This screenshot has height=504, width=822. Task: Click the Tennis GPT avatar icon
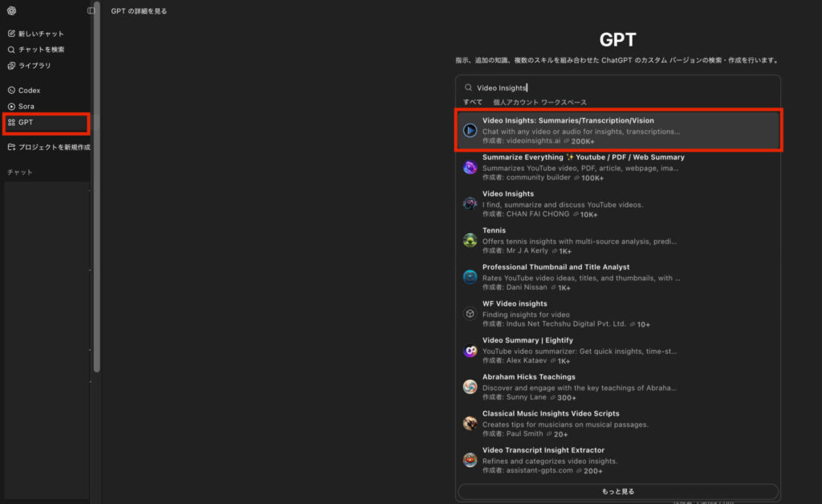(470, 241)
